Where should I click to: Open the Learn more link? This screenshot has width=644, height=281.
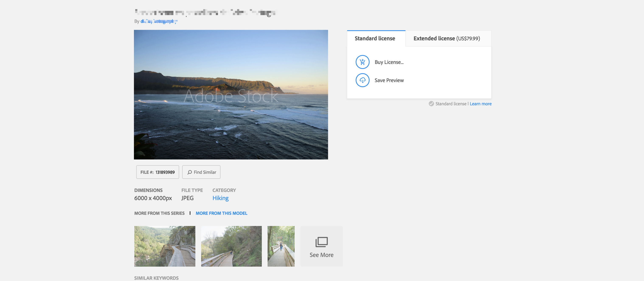coord(481,104)
